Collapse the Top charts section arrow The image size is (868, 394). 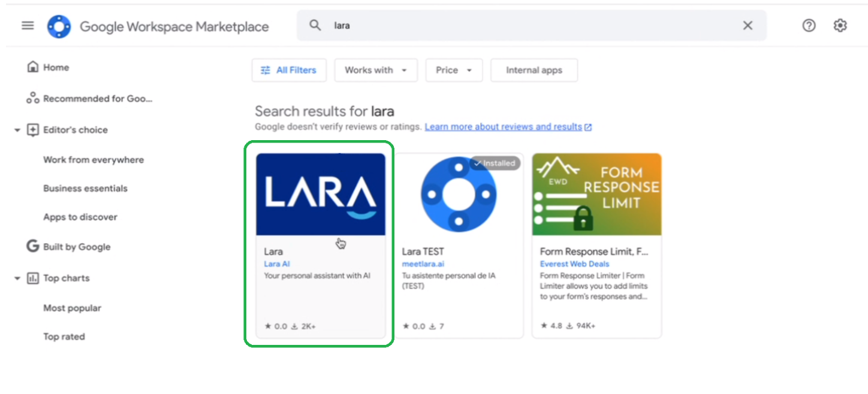click(x=17, y=278)
